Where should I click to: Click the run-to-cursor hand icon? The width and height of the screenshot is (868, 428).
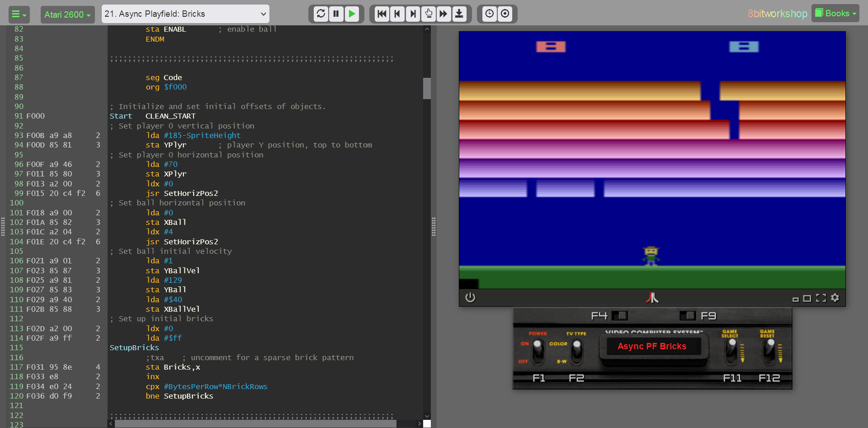tap(428, 14)
